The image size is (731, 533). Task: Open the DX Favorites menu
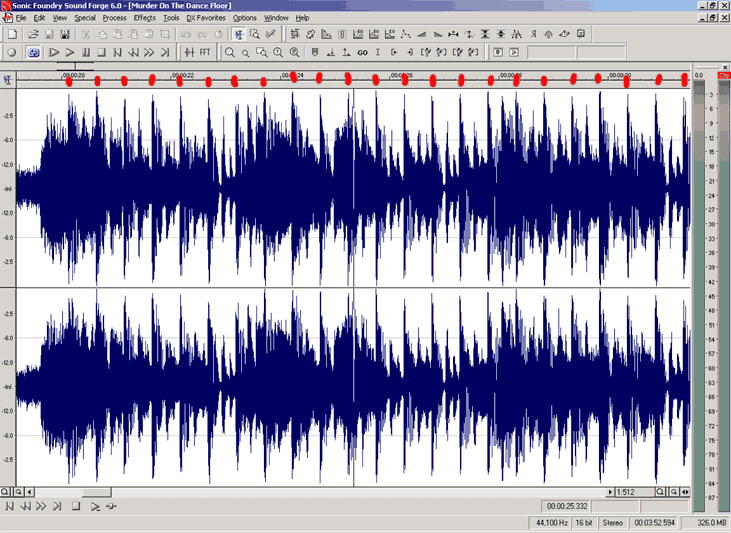tap(206, 18)
